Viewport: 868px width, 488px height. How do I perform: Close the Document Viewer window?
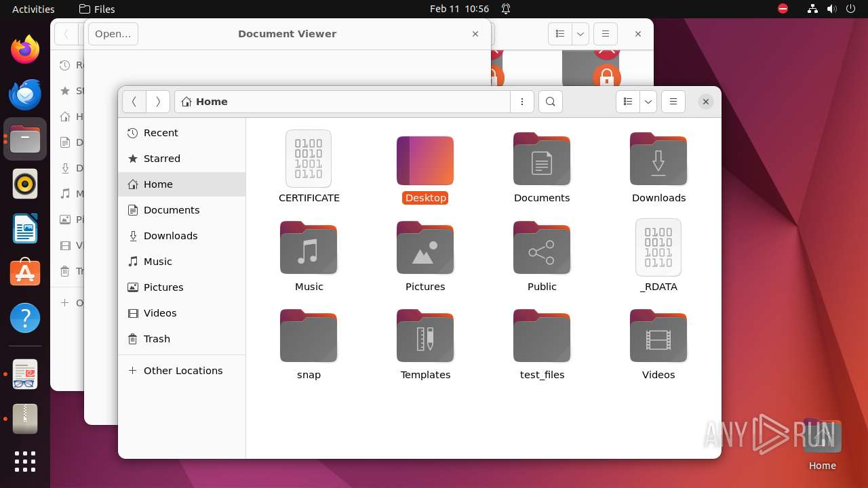[475, 34]
